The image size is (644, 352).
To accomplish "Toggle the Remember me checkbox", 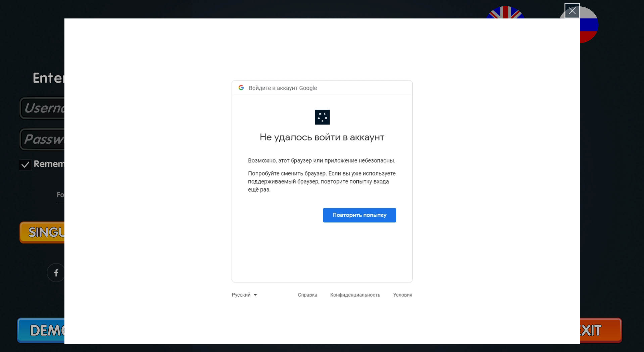I will click(x=25, y=165).
